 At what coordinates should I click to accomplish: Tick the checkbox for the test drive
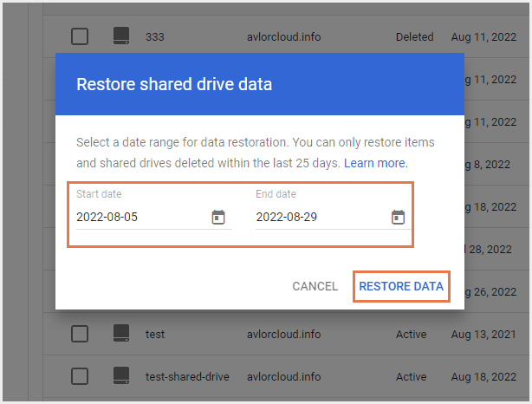coord(80,334)
